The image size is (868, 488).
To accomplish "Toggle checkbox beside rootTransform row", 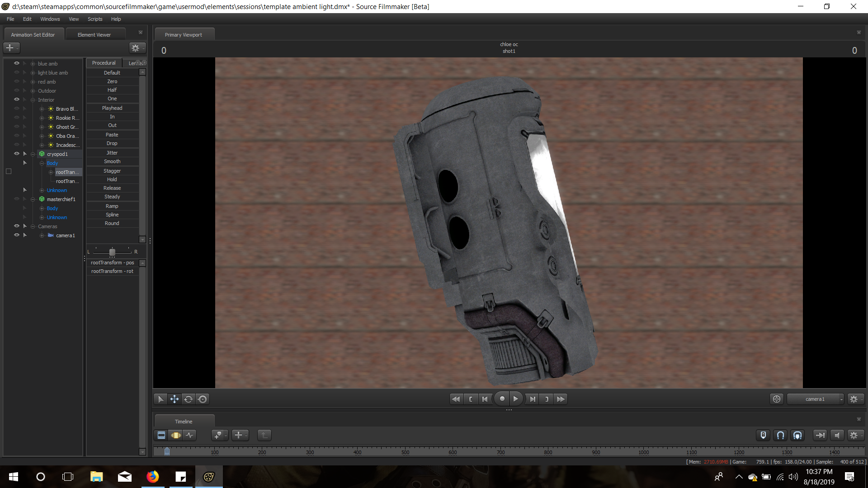I will tap(9, 171).
